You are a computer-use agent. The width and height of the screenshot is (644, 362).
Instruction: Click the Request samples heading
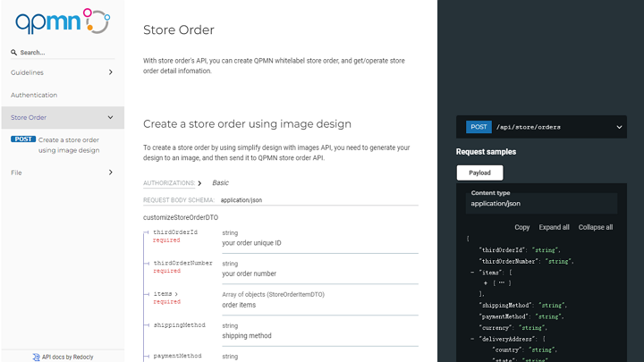click(486, 152)
